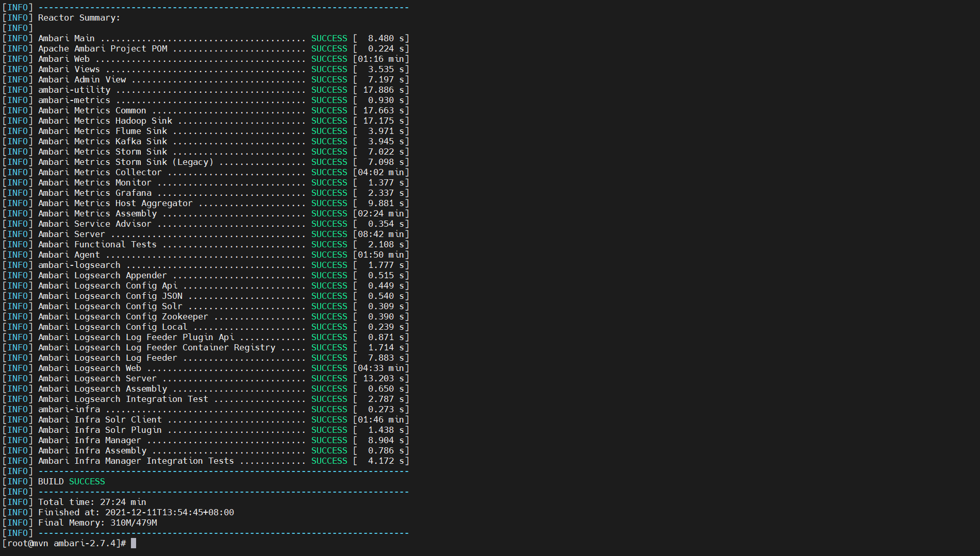Select 'Ambari Logsearch Config Local' line

(113, 327)
